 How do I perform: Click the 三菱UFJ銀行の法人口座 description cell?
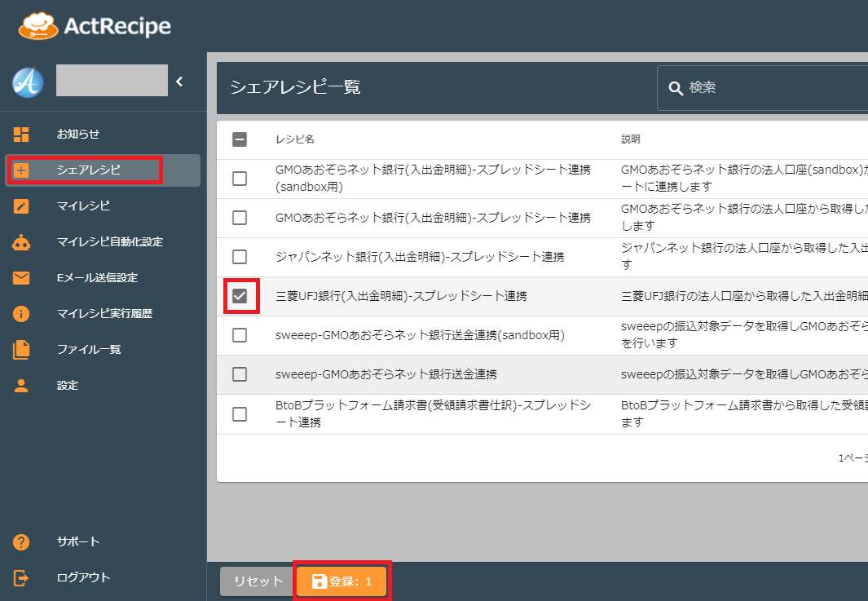(745, 296)
